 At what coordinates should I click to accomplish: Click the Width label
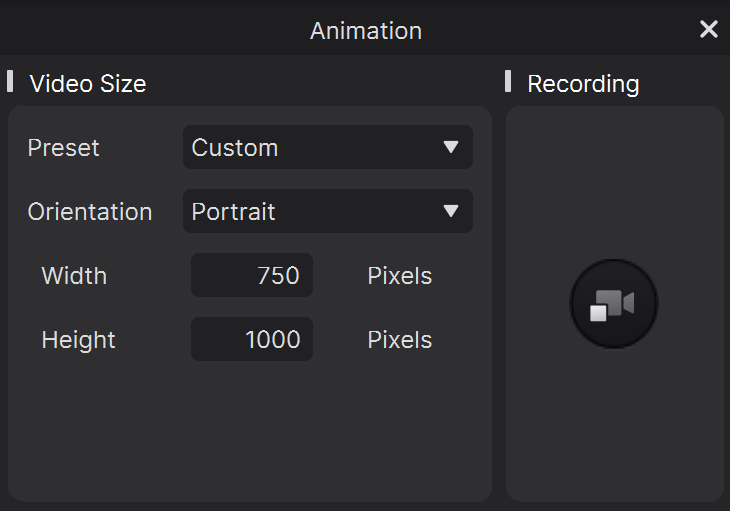tap(74, 276)
